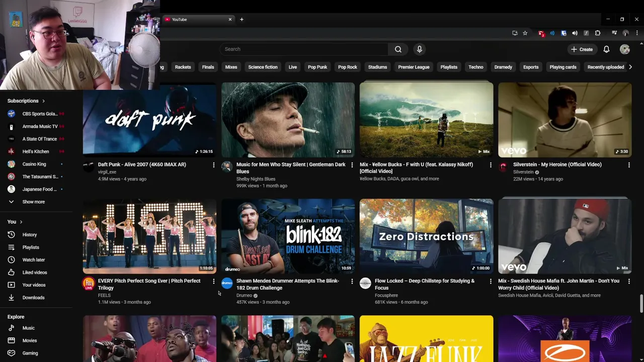Open options for EVERY Pitch Perfect Song video
Viewport: 644px width, 362px height.
[x=213, y=282]
